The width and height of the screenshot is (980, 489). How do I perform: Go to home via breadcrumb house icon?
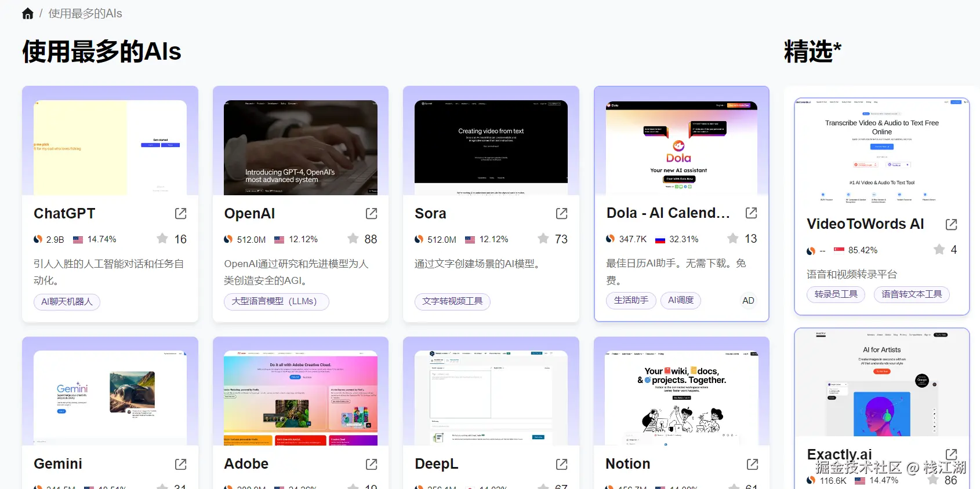point(28,13)
